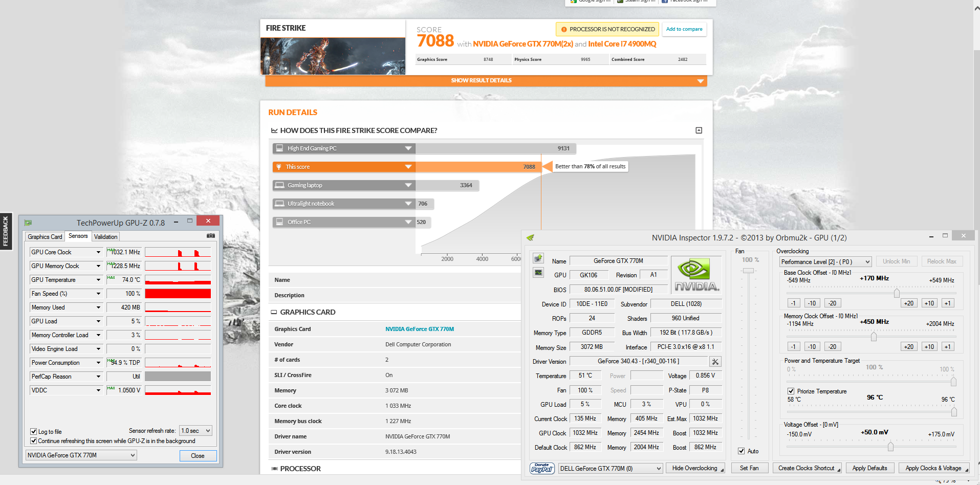Click the Fire Strike benchmark thumbnail

333,56
